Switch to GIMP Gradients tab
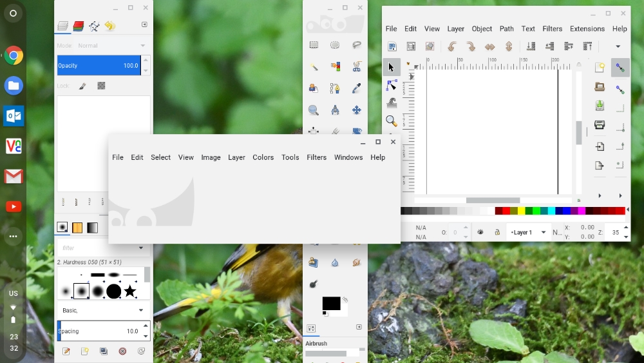This screenshot has height=363, width=644. click(x=92, y=228)
